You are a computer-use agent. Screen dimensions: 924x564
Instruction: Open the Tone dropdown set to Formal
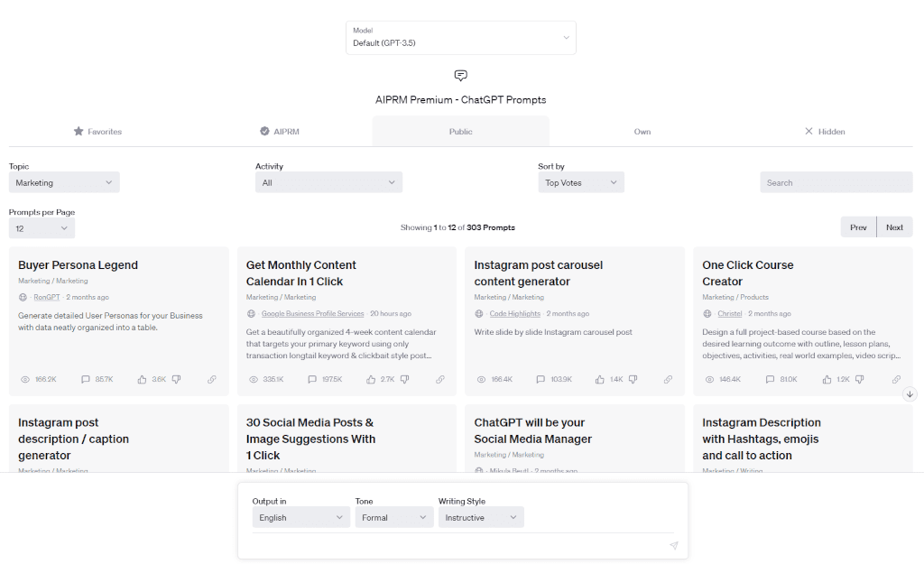pyautogui.click(x=394, y=518)
